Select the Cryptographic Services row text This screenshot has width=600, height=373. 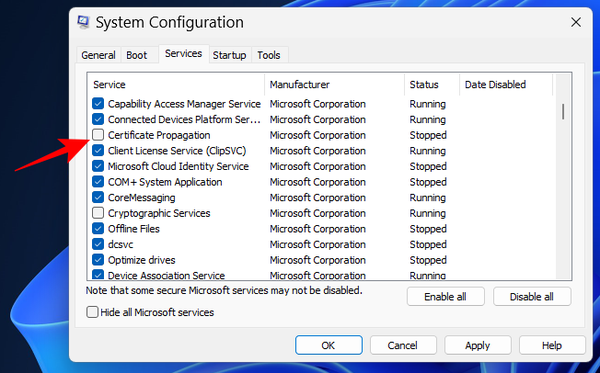point(159,213)
